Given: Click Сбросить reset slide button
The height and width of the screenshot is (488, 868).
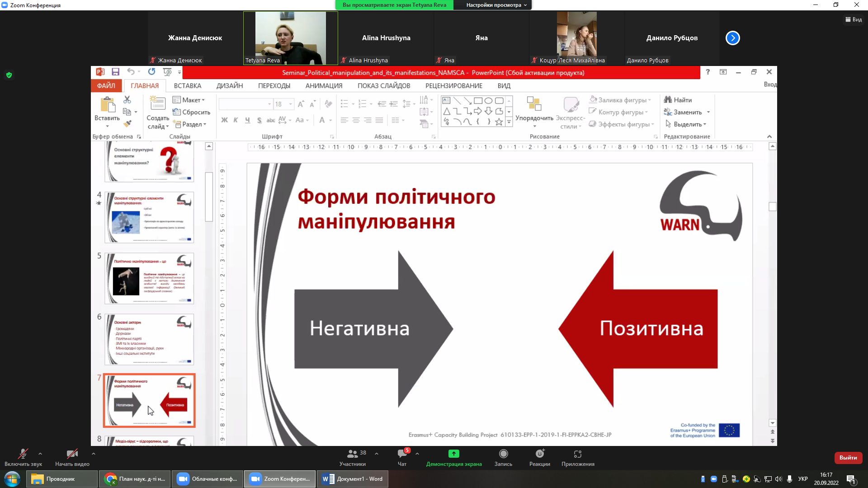Looking at the screenshot, I should (192, 112).
